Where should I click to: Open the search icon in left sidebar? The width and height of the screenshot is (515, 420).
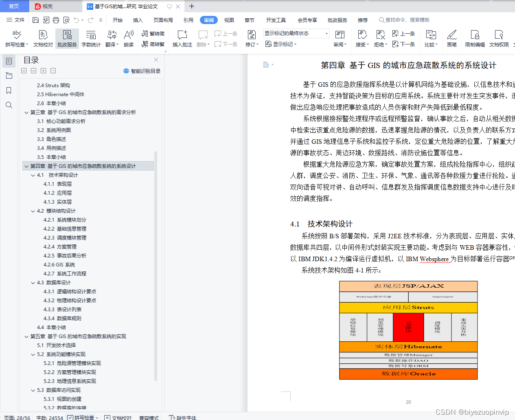pos(9,105)
